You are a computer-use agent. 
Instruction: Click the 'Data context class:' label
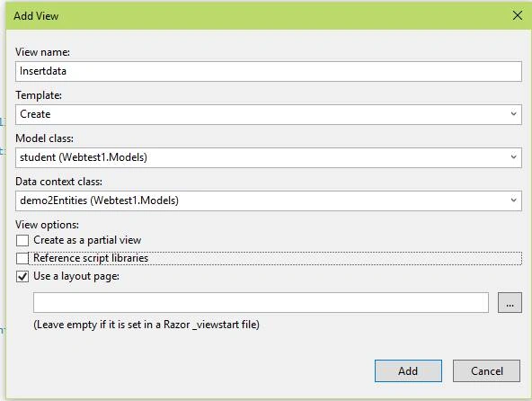pyautogui.click(x=58, y=182)
